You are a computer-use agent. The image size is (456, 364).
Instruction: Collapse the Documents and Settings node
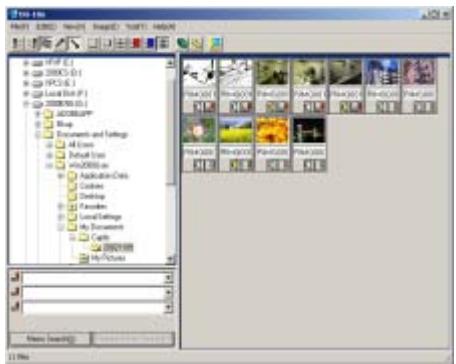click(x=38, y=135)
